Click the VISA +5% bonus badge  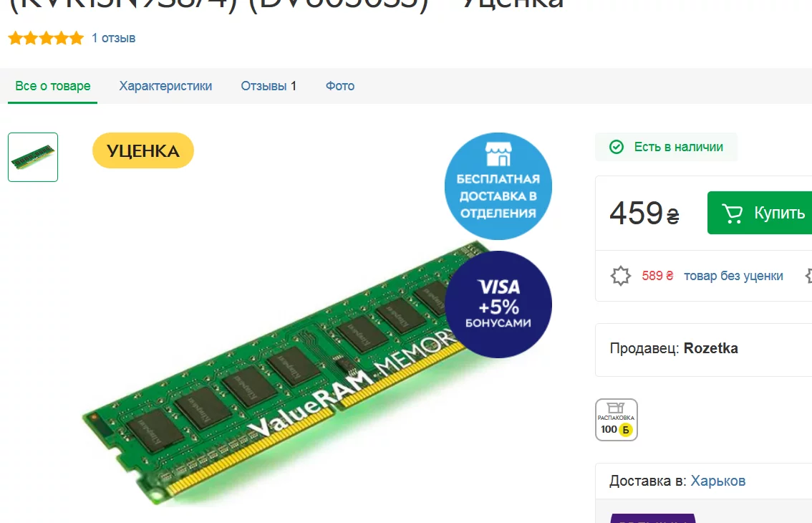(x=498, y=304)
